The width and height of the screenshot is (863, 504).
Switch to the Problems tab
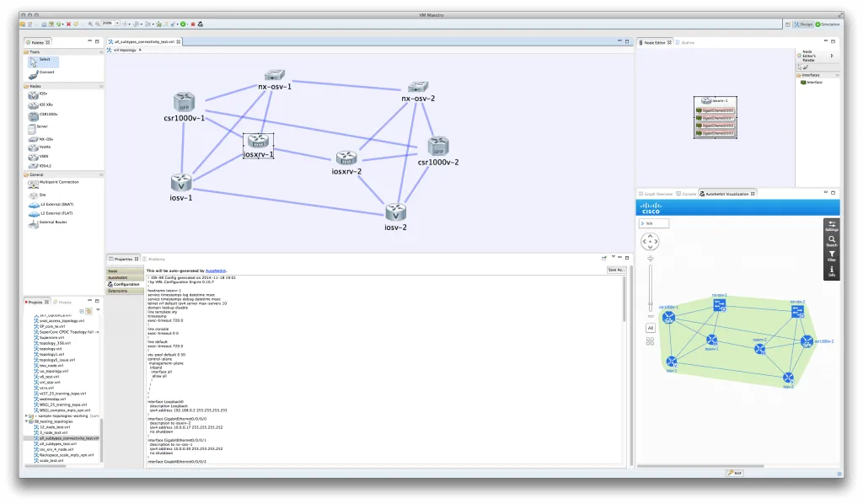click(x=154, y=259)
